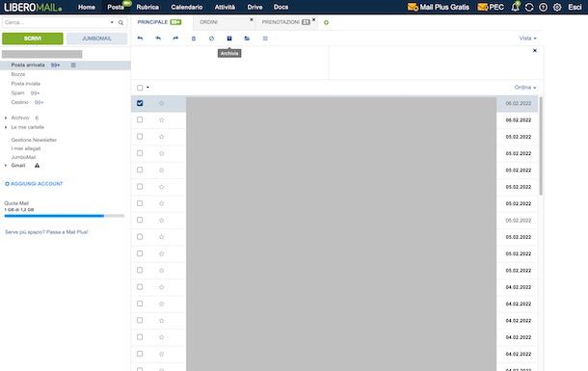Star the second message dated 06.02.2022
The height and width of the screenshot is (371, 588).
(x=162, y=119)
